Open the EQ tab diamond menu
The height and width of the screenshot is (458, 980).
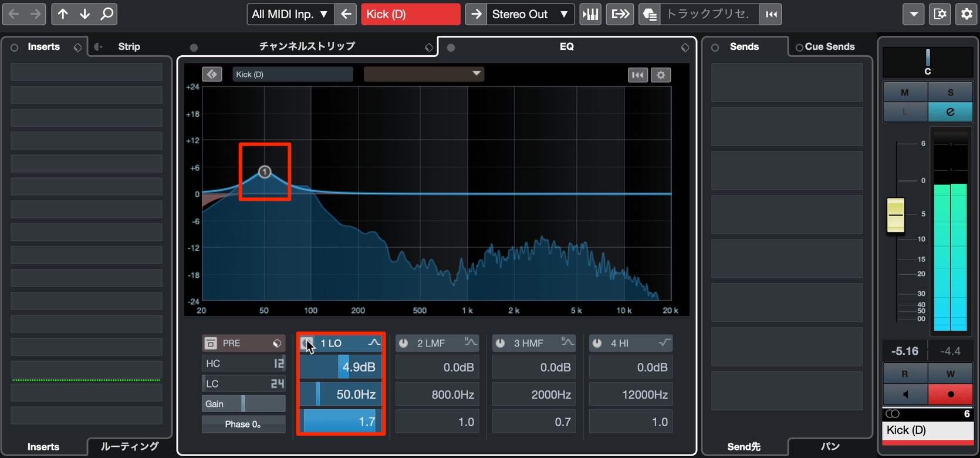coord(685,47)
